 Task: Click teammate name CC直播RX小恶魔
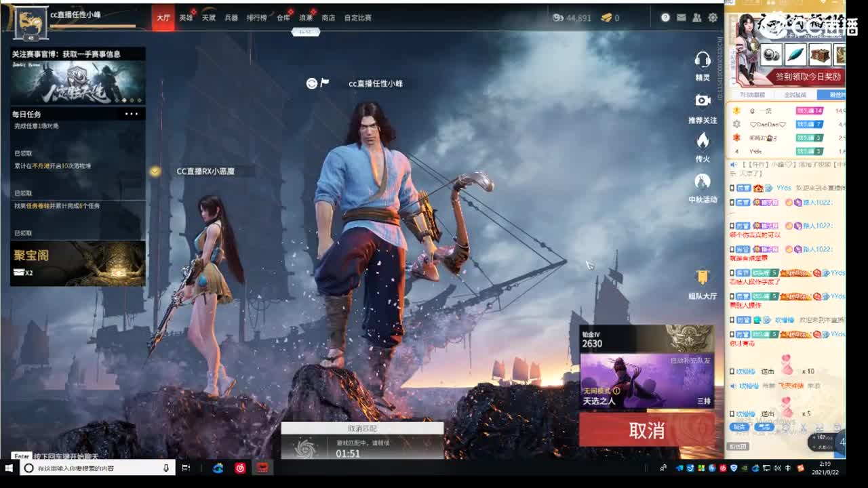(205, 171)
